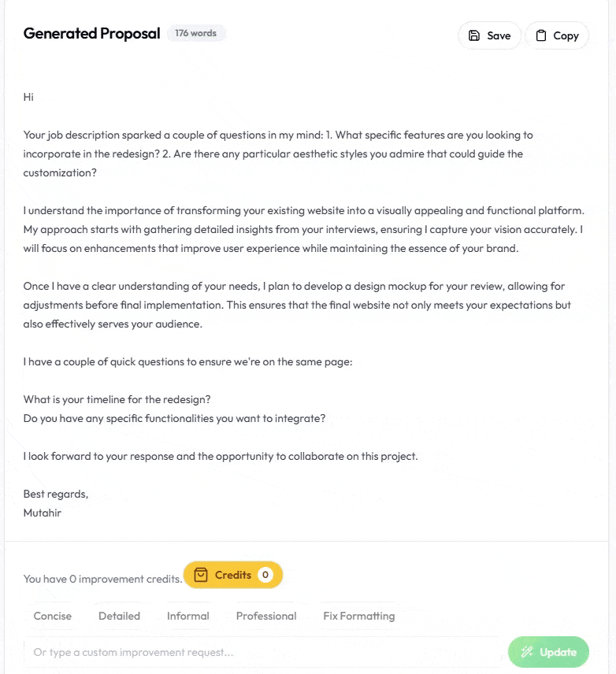Viewport: 616px width, 674px height.
Task: Click the clipboard Copy icon
Action: click(x=541, y=35)
